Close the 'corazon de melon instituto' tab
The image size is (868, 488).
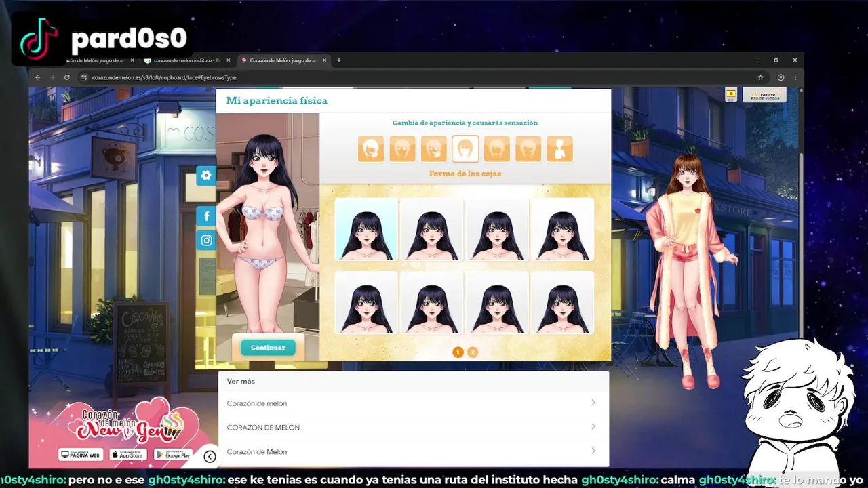[x=229, y=60]
